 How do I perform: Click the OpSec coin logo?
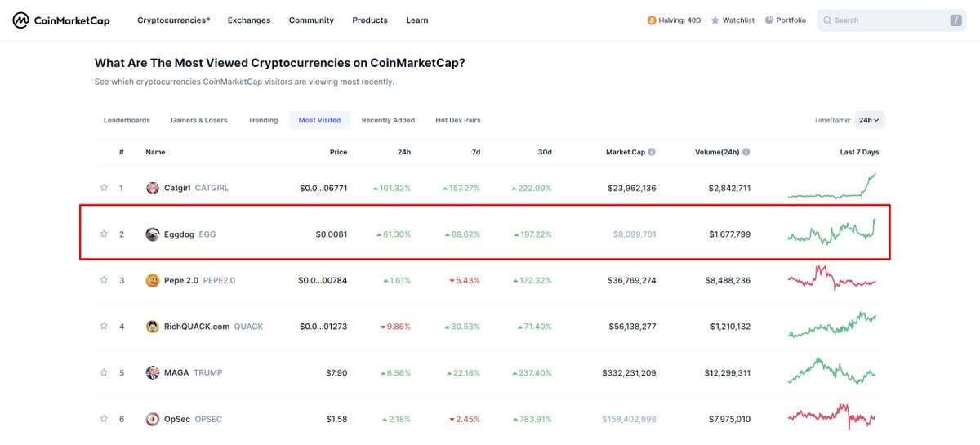tap(153, 419)
